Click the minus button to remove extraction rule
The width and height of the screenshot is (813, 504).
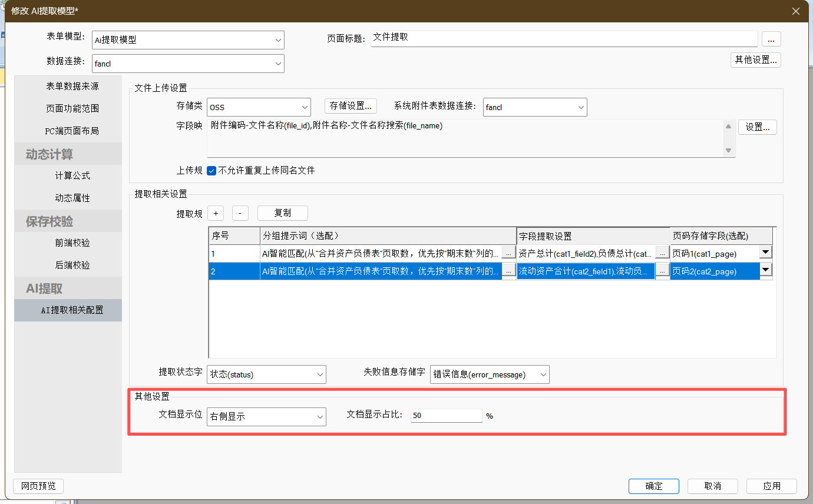coord(240,213)
